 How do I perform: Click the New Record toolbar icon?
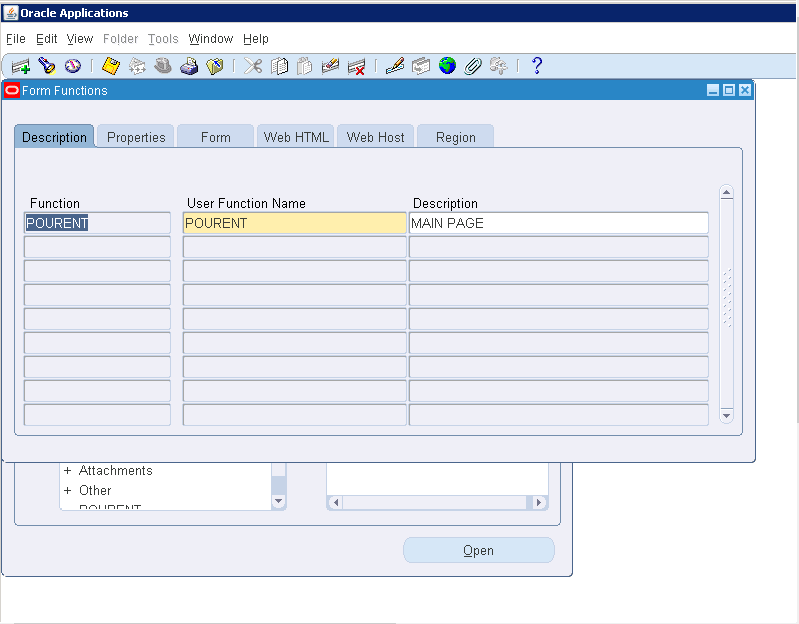20,66
